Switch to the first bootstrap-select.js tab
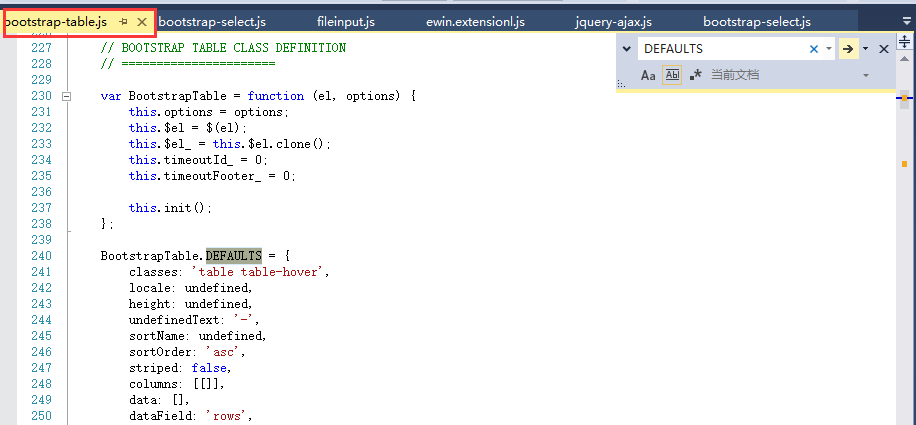Image resolution: width=916 pixels, height=425 pixels. 212,22
